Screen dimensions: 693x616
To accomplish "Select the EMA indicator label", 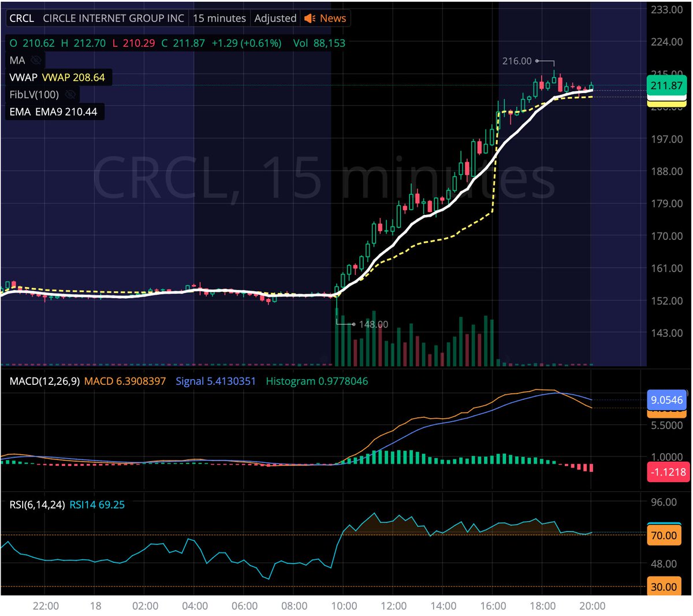I will pos(20,112).
